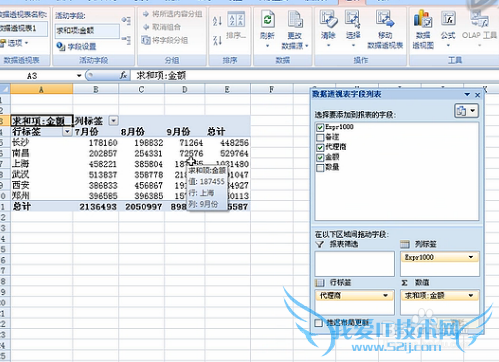Click Ungroup (取消组合)
Image resolution: width=499 pixels, height=362 pixels.
pyautogui.click(x=162, y=27)
